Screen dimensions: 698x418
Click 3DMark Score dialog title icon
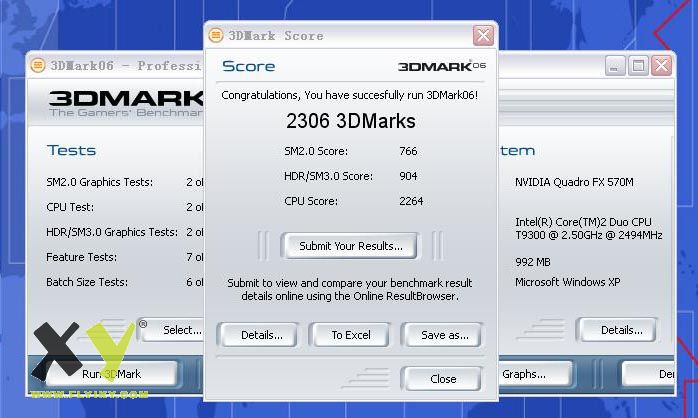(216, 35)
